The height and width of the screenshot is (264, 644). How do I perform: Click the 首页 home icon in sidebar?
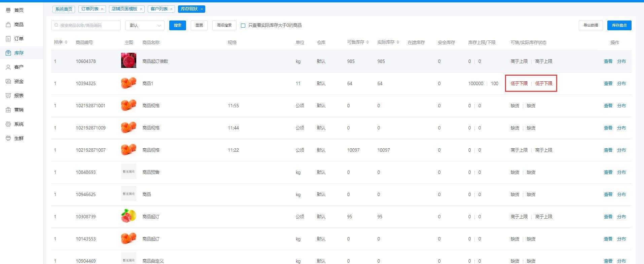click(8, 10)
